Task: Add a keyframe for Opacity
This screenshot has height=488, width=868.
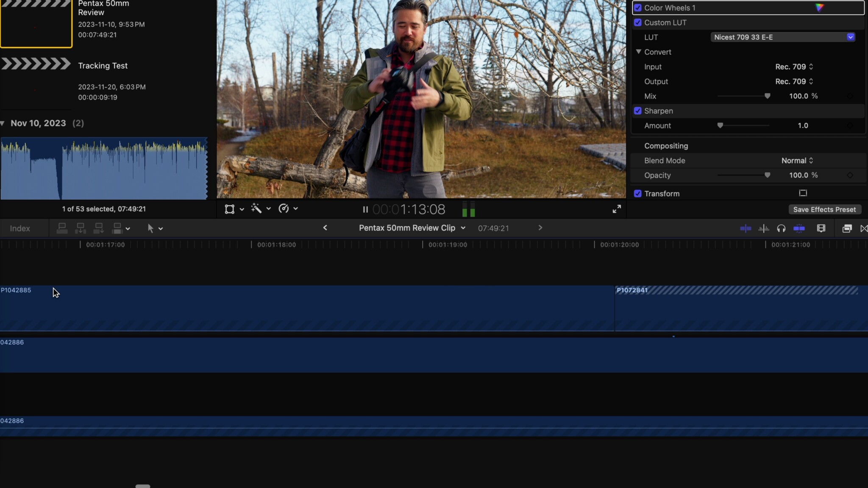Action: pyautogui.click(x=850, y=175)
